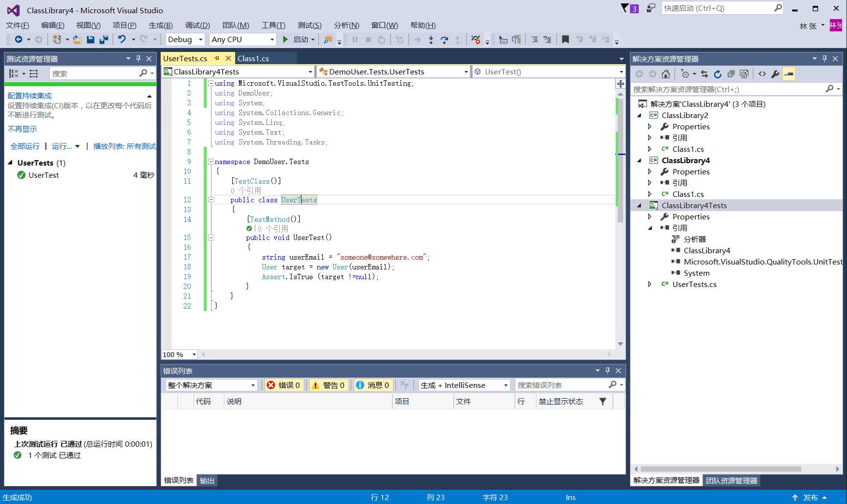Screen dimensions: 847x504
Task: Click the 搜索错误列表 search field
Action: (x=561, y=385)
